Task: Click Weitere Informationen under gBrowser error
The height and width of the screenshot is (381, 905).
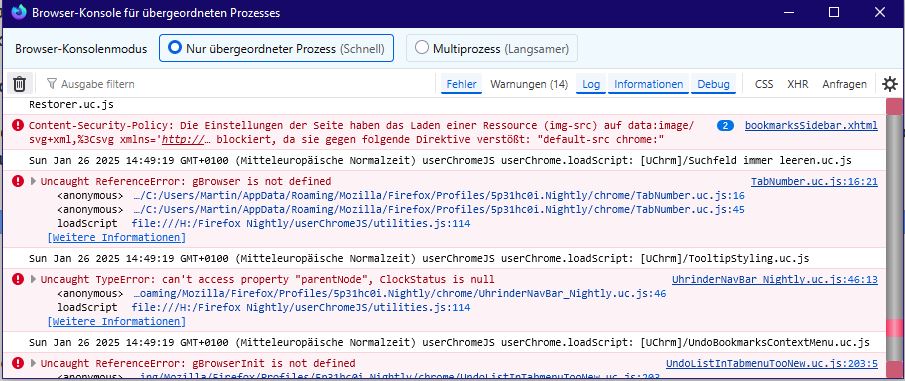Action: click(117, 237)
